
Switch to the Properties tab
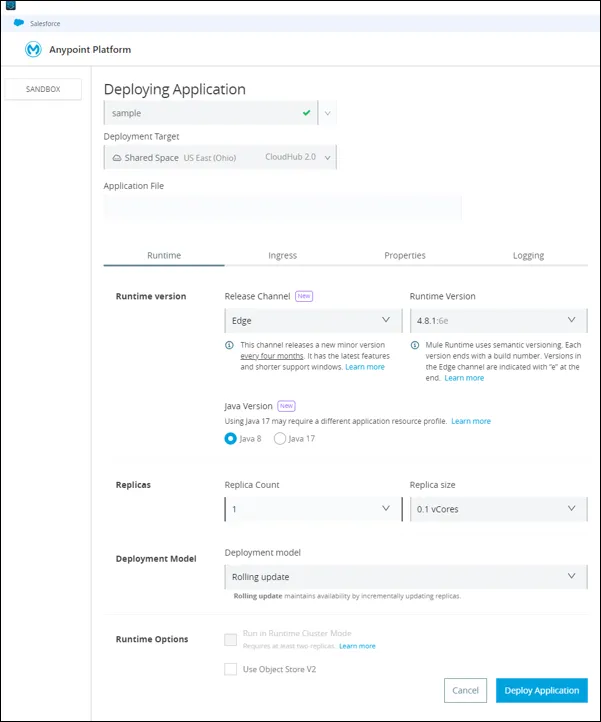click(x=405, y=256)
